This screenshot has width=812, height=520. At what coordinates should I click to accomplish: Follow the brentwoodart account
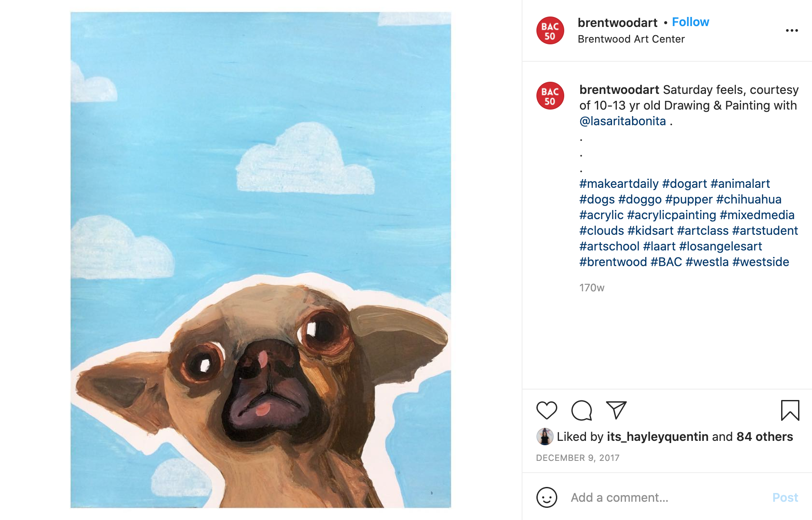690,22
